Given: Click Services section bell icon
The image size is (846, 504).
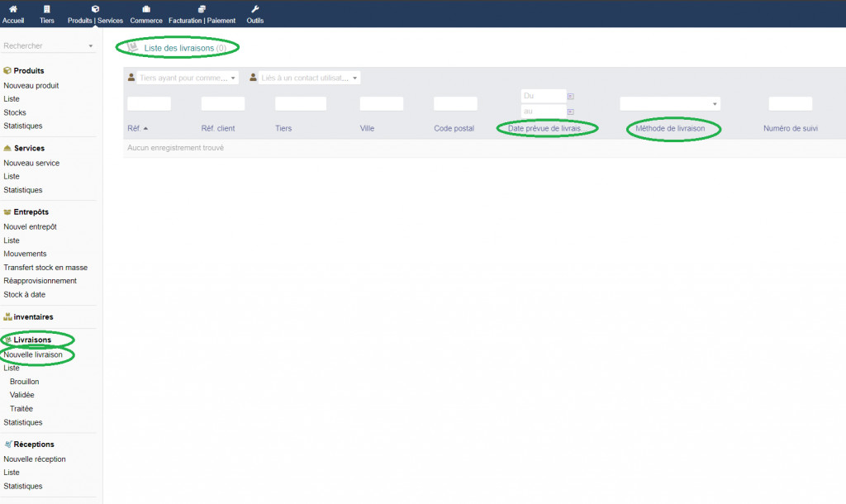Looking at the screenshot, I should [x=7, y=148].
